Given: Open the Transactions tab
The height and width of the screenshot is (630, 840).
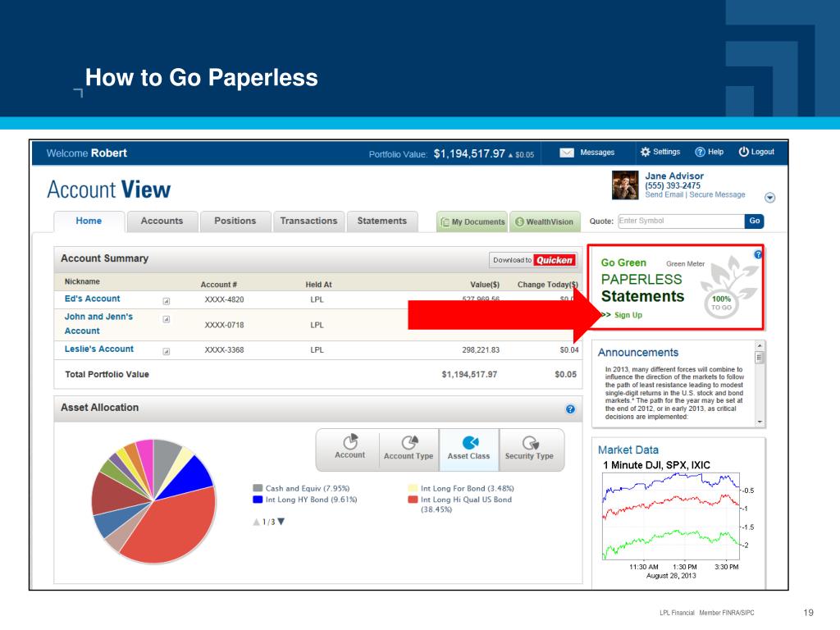Looking at the screenshot, I should coord(308,221).
